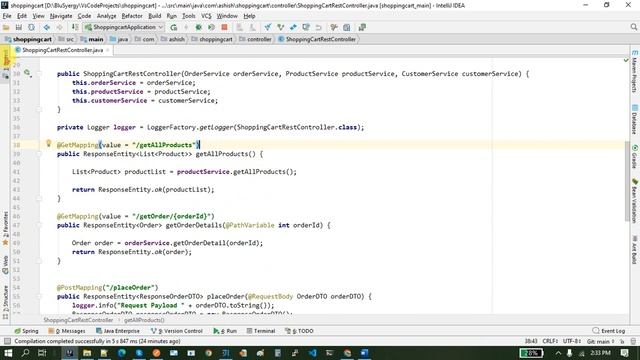The width and height of the screenshot is (640, 360).
Task: Open the Gradle side panel
Action: tap(635, 156)
